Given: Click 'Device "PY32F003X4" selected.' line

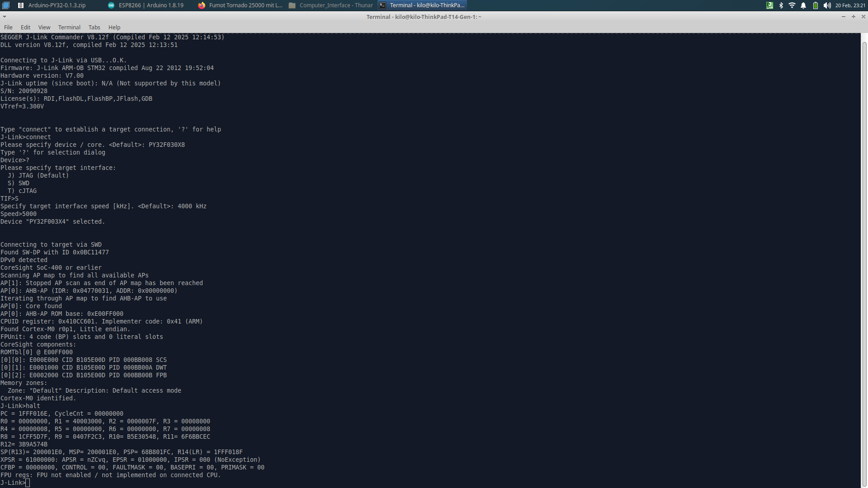Looking at the screenshot, I should click(x=52, y=221).
